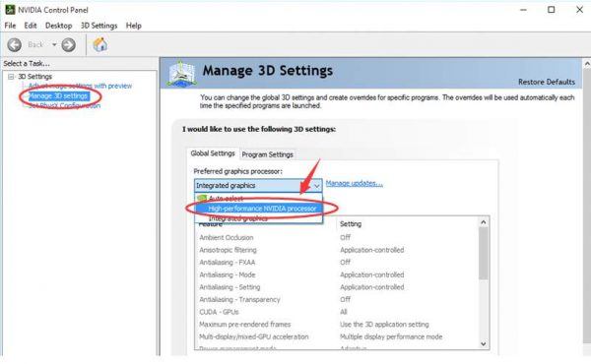Select Adjust image settings with preview

[81, 86]
